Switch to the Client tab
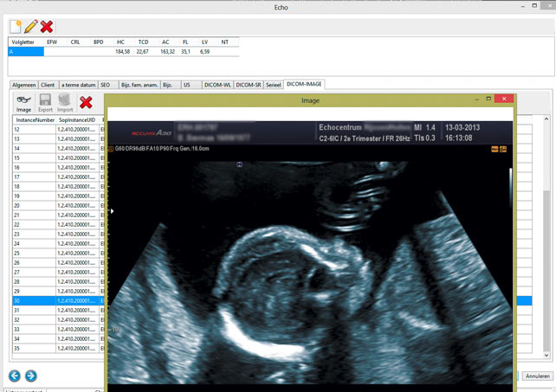Image resolution: width=556 pixels, height=392 pixels. pyautogui.click(x=48, y=85)
